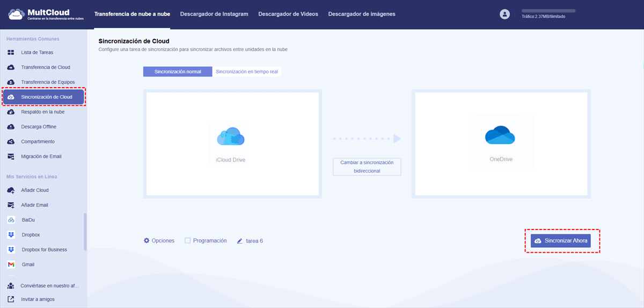Click the Sincronizar Ahora button

561,241
